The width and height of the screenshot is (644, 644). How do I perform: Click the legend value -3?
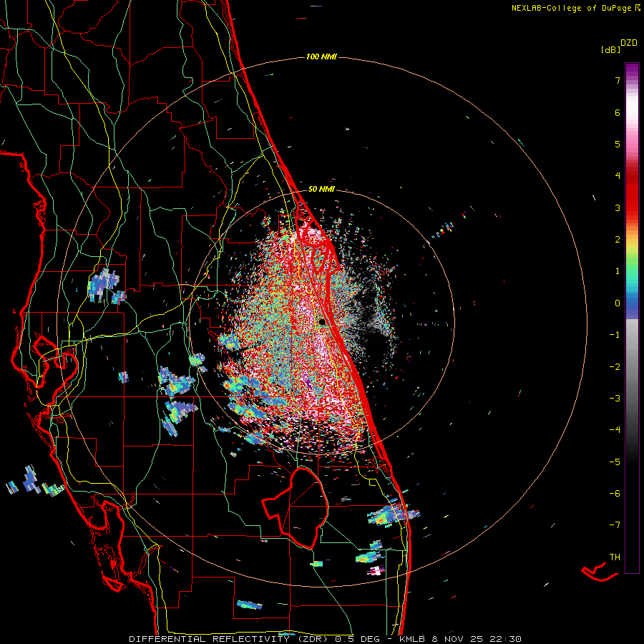coord(615,399)
